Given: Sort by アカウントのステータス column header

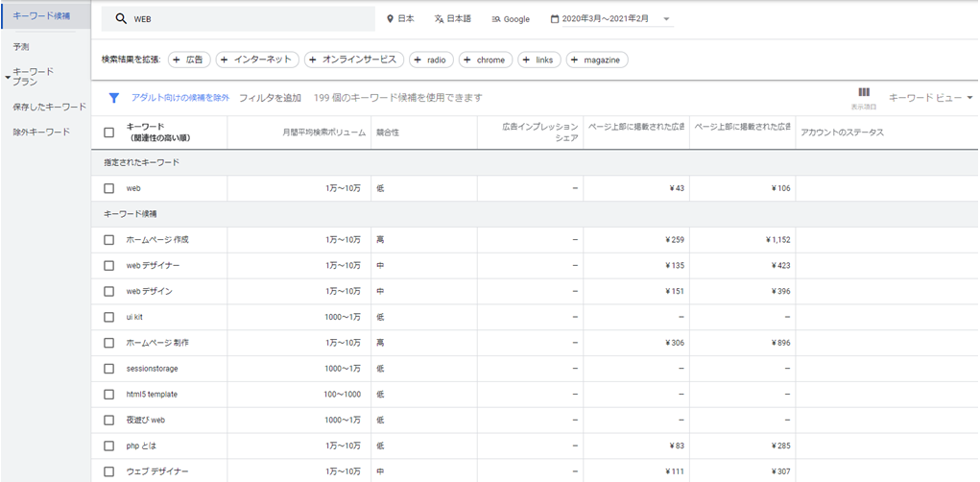Looking at the screenshot, I should pyautogui.click(x=842, y=133).
